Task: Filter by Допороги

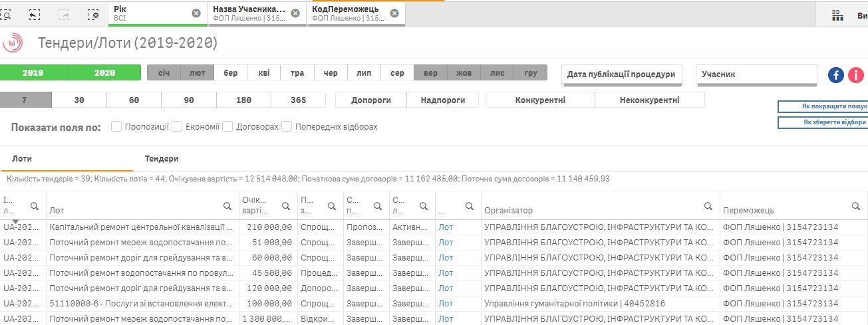Action: (372, 100)
